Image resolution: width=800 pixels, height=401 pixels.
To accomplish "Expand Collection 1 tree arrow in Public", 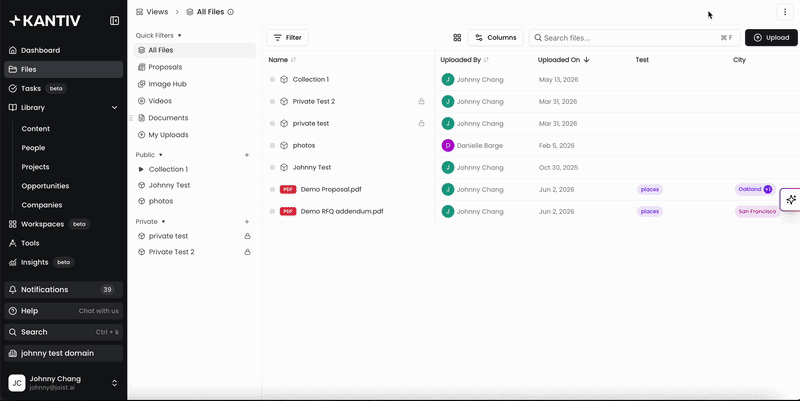I will (141, 169).
